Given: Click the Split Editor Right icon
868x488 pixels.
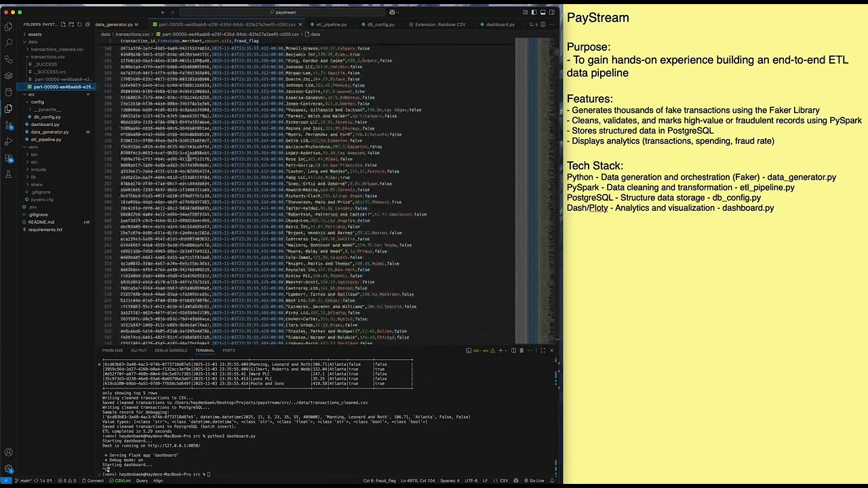Looking at the screenshot, I should (544, 24).
